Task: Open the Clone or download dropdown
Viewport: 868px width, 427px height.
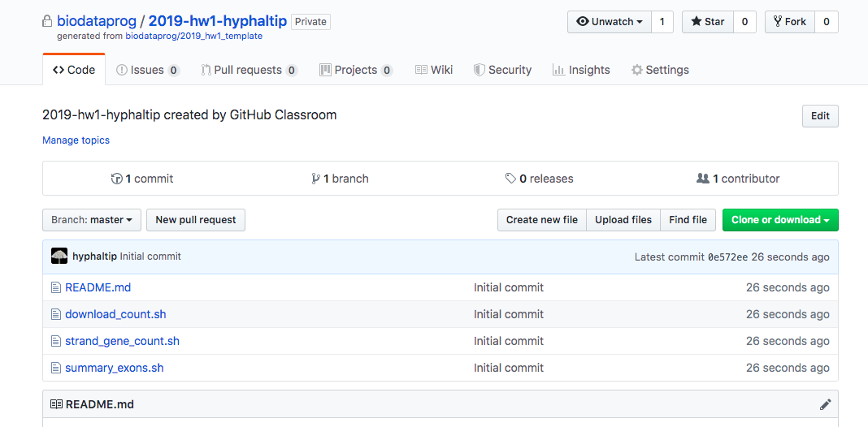Action: click(779, 220)
